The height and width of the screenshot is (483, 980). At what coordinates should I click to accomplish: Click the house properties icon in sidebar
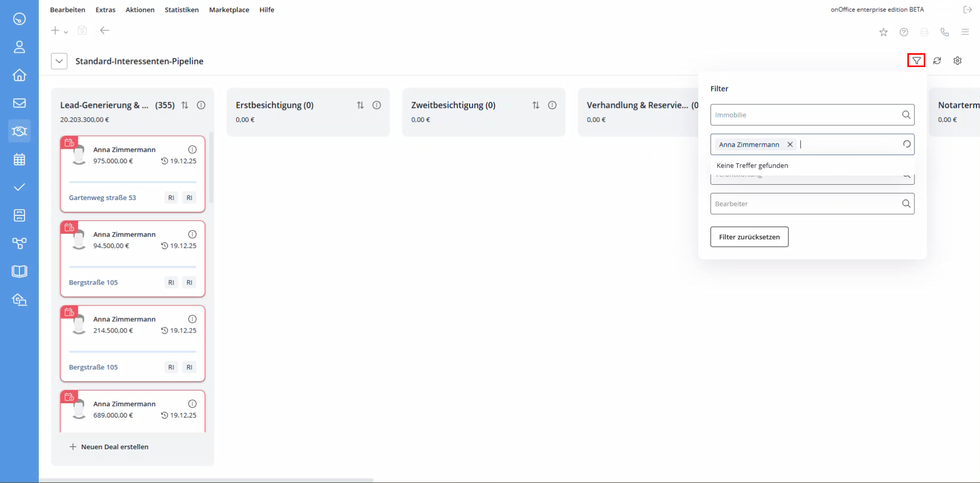click(x=19, y=75)
